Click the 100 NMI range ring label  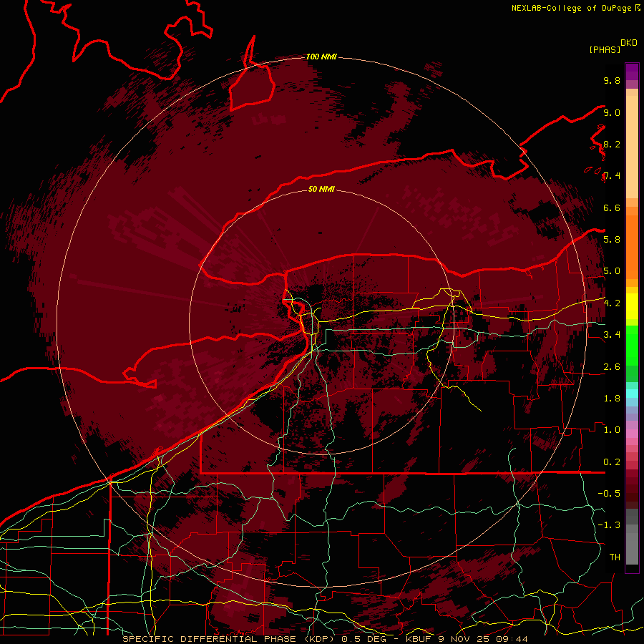coord(321,57)
